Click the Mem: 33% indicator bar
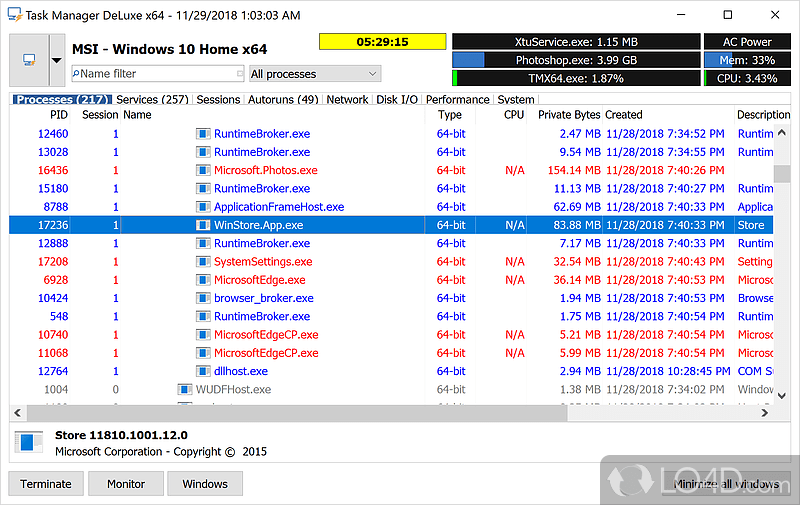 (747, 60)
